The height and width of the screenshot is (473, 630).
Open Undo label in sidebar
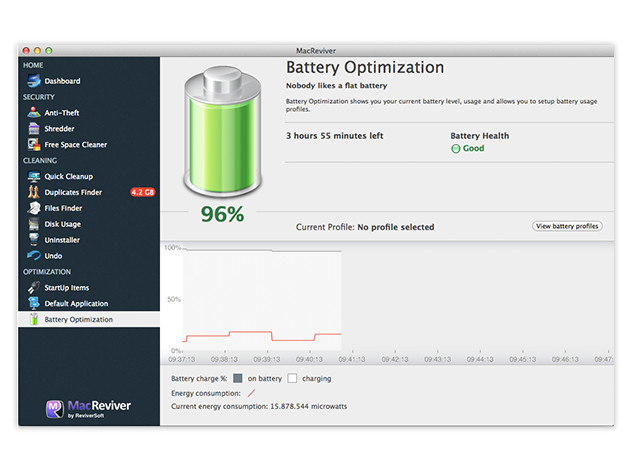53,256
